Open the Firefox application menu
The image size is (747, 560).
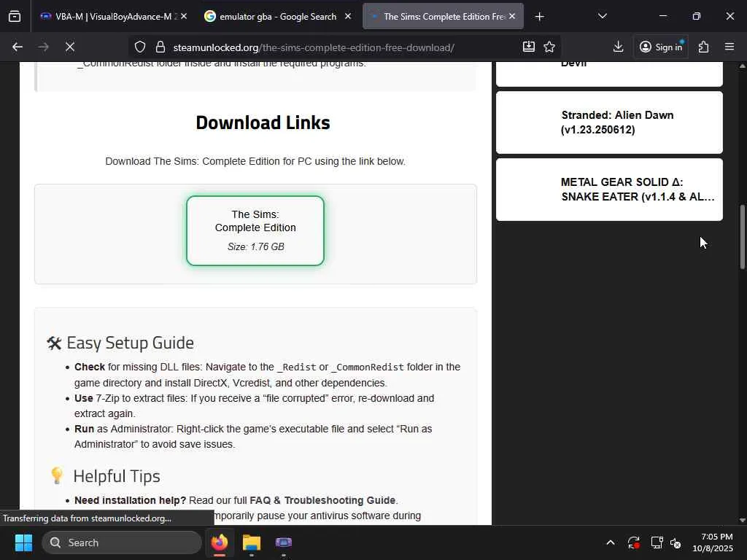pyautogui.click(x=729, y=47)
